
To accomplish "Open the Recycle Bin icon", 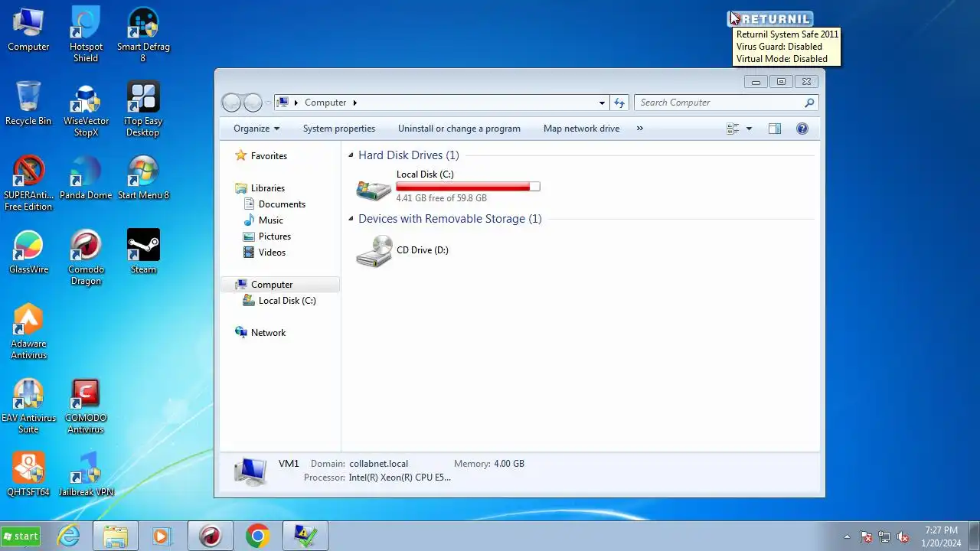I will pos(28,104).
